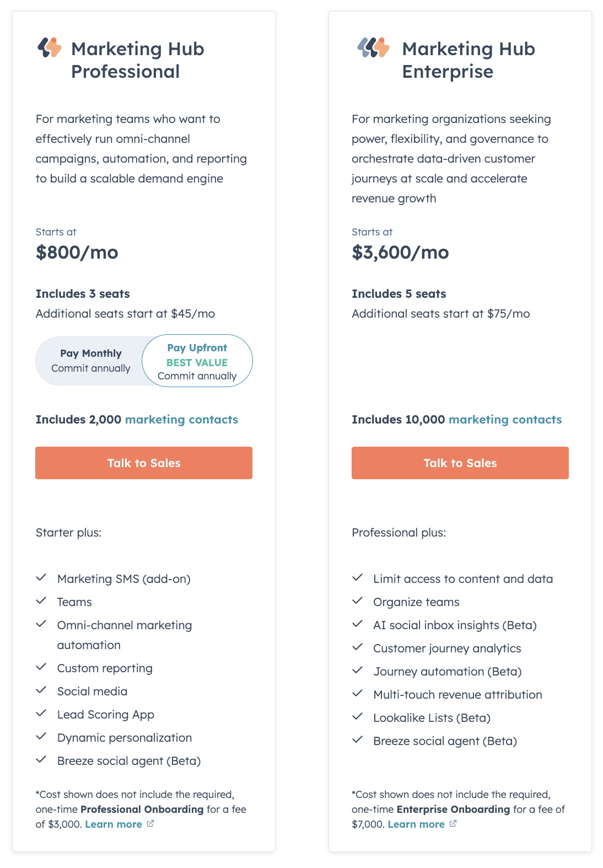The height and width of the screenshot is (868, 603).
Task: Open Learn more about Enterprise Onboarding
Action: coord(416,824)
